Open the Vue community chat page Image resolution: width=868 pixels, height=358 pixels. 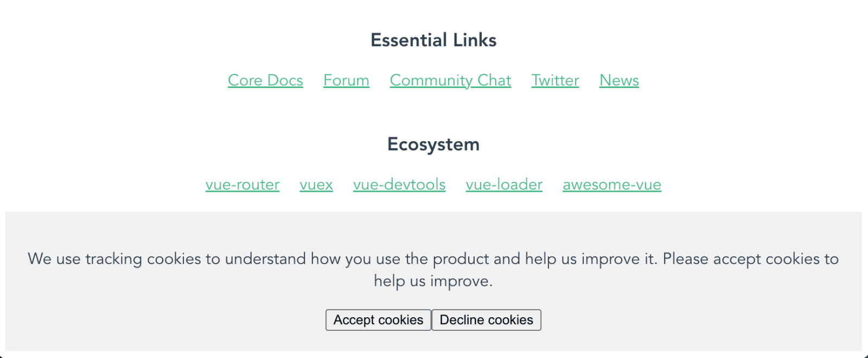tap(450, 80)
